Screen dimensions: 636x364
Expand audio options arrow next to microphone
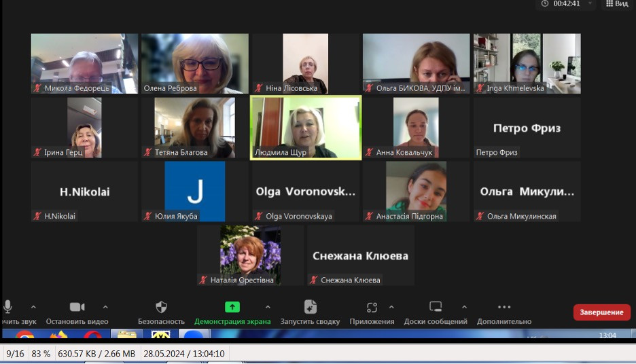[x=33, y=307]
